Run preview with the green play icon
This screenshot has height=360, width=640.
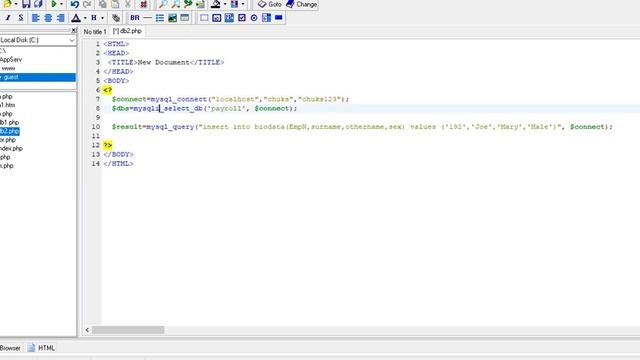[54, 4]
